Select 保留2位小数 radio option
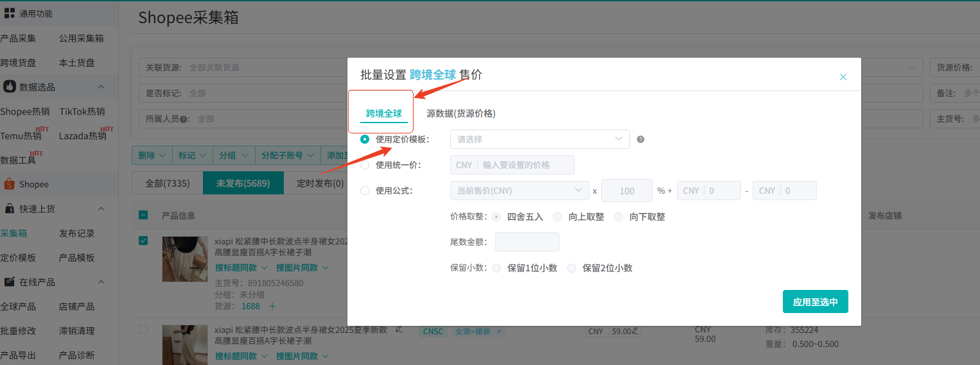 point(572,268)
